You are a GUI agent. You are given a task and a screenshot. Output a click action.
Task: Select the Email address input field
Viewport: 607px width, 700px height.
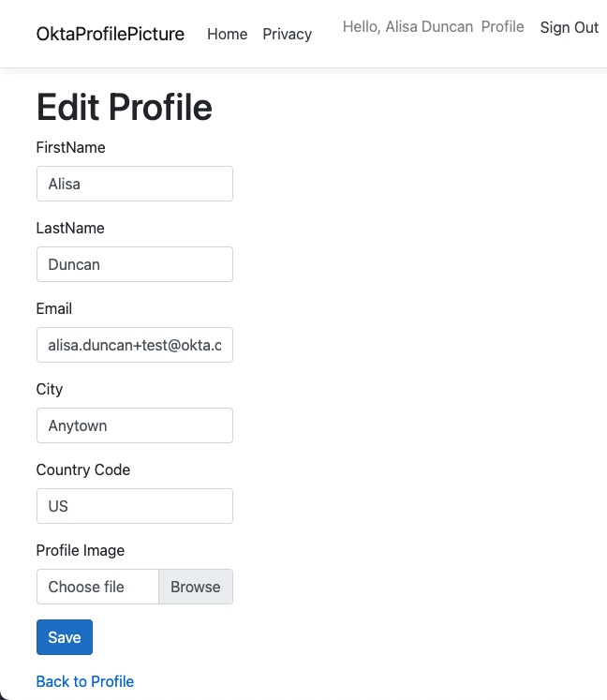134,345
